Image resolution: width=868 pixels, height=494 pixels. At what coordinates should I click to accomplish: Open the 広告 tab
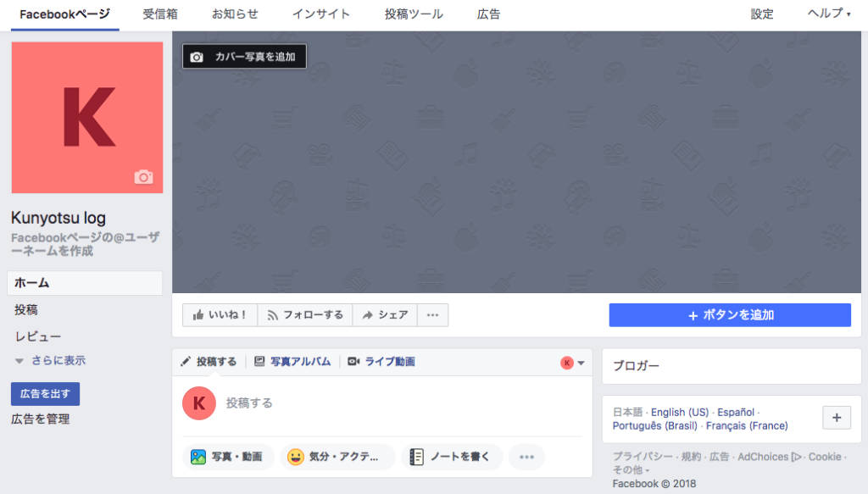tap(488, 14)
